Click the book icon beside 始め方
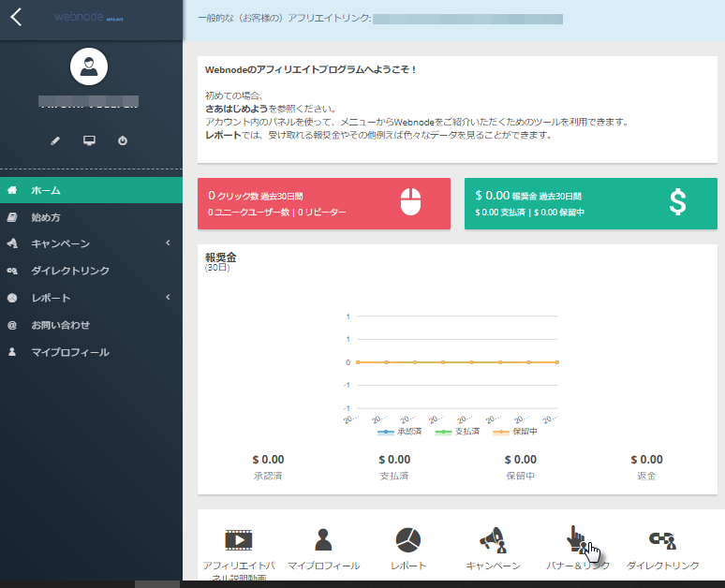This screenshot has height=588, width=725. pos(12,217)
